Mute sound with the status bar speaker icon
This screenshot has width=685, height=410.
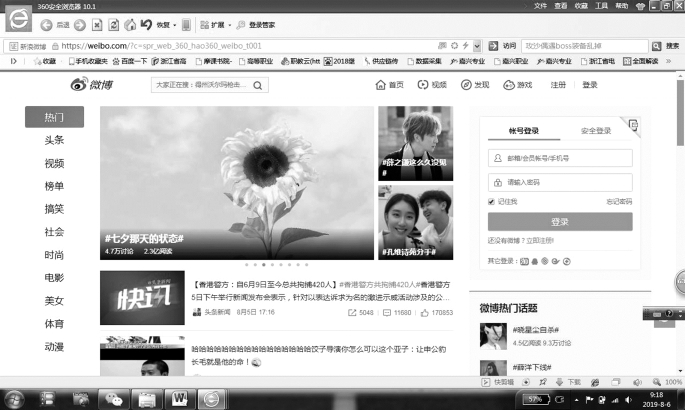637,382
